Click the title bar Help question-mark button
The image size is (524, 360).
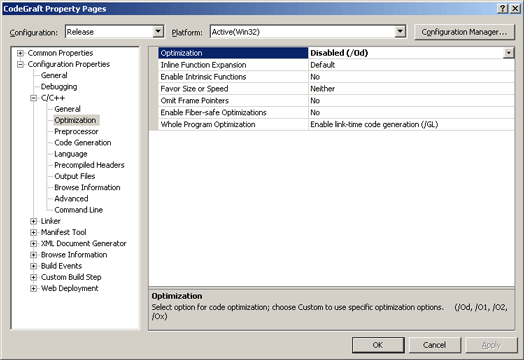click(x=502, y=9)
